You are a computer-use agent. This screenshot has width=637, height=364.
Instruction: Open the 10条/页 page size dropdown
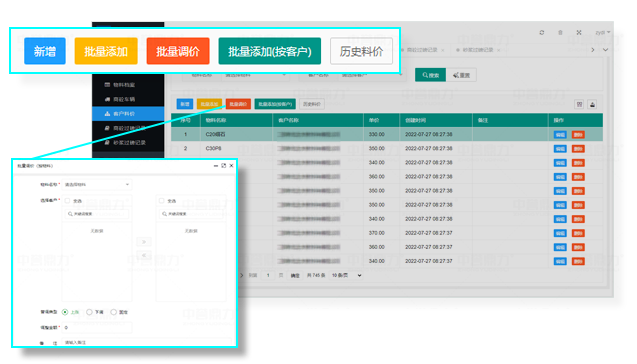pos(346,275)
